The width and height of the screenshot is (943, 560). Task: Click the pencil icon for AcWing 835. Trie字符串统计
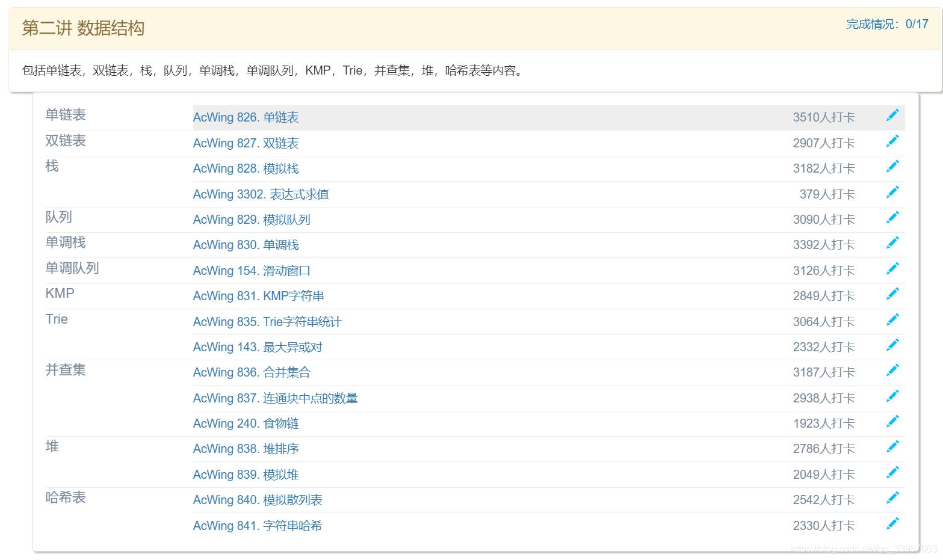click(892, 319)
